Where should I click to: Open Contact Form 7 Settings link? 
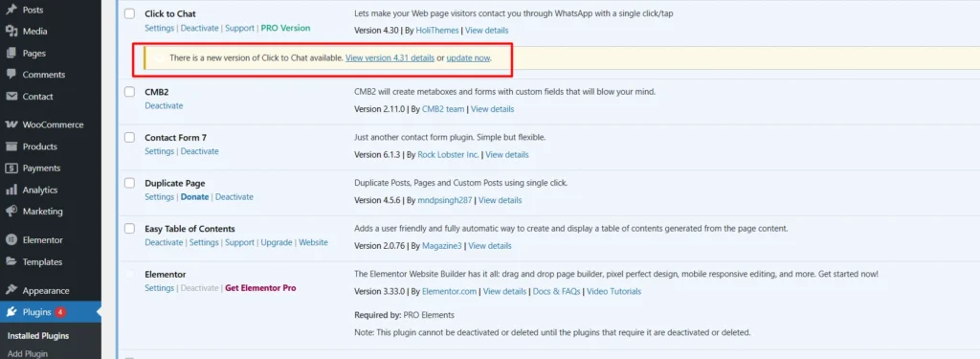coord(160,151)
